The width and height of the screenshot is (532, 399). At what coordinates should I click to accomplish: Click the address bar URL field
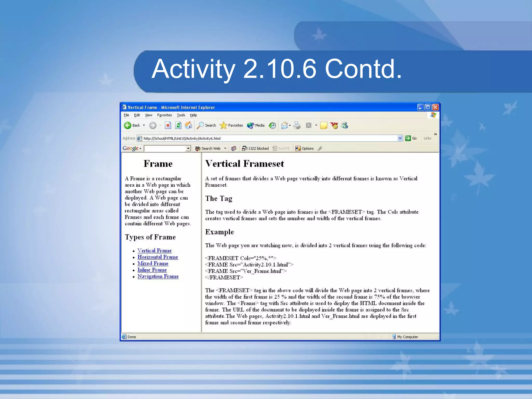click(x=270, y=138)
